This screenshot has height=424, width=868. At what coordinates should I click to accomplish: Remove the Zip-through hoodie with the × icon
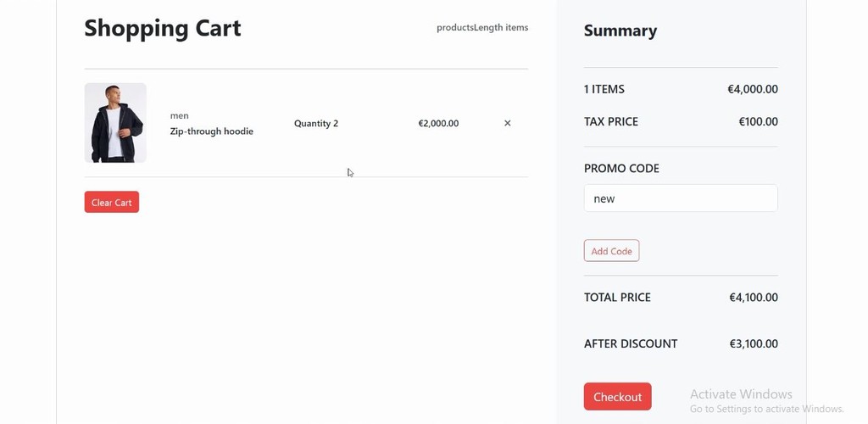[508, 123]
